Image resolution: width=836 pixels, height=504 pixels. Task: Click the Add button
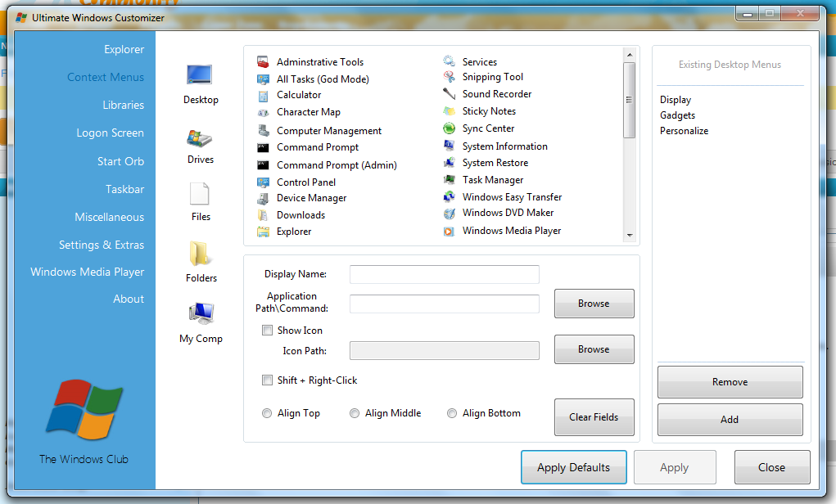pos(730,420)
